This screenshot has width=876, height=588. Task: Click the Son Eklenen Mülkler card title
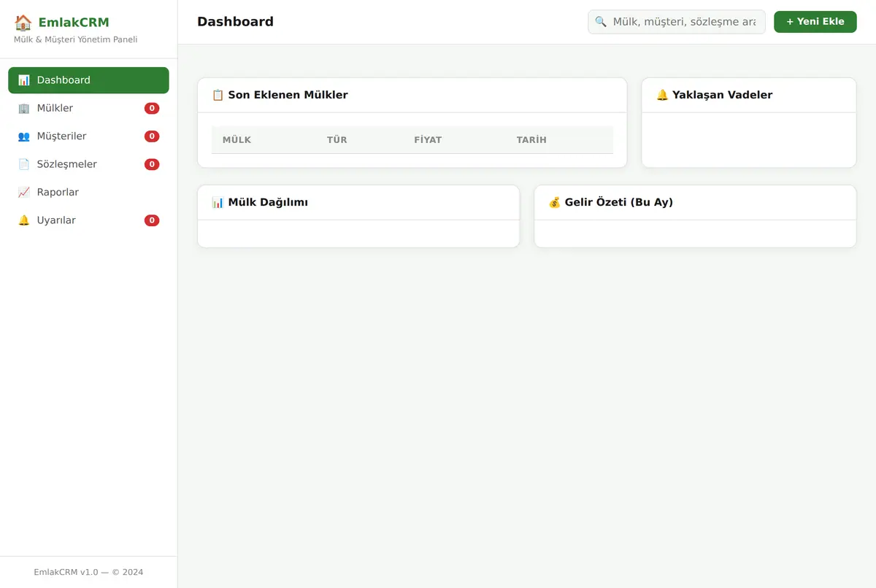click(288, 95)
